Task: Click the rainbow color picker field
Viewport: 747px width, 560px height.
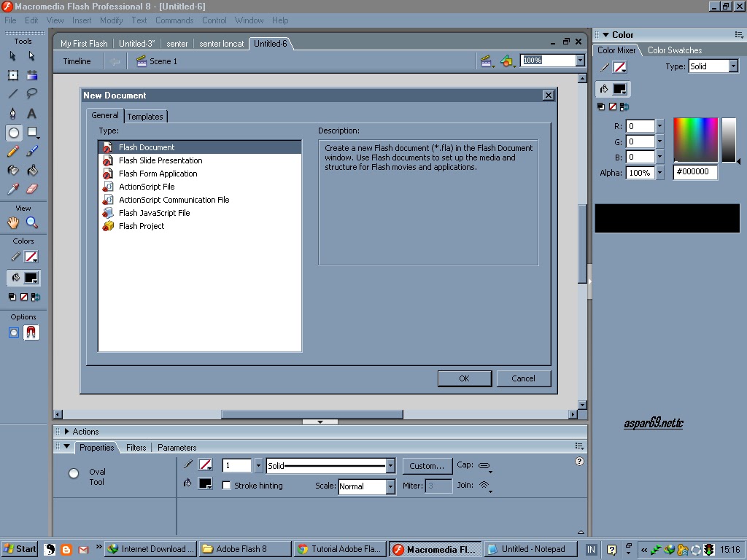Action: 695,139
